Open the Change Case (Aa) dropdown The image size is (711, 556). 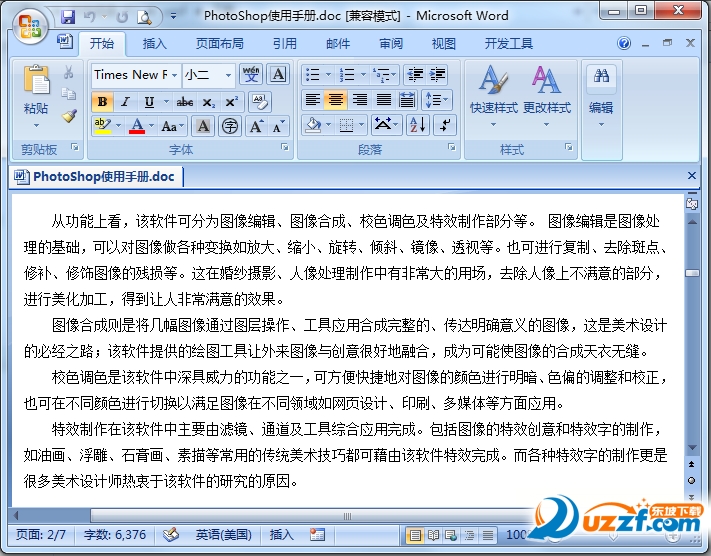click(x=172, y=126)
